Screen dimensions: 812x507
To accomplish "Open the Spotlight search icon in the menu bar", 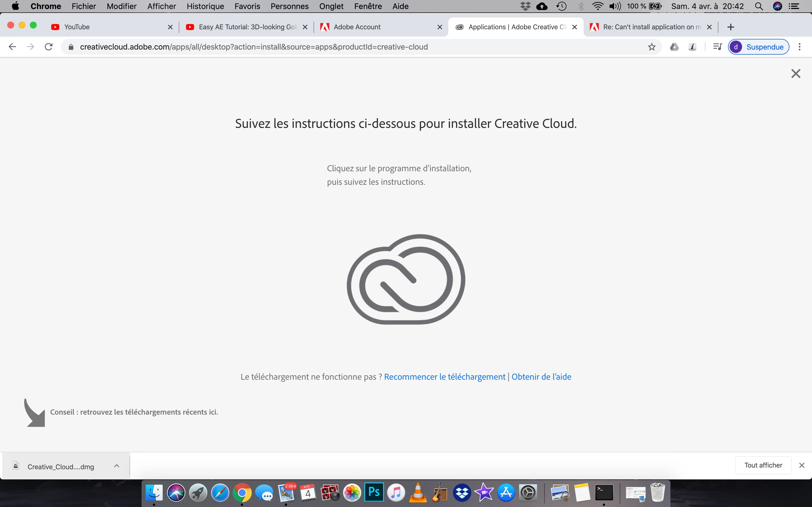I will point(759,6).
